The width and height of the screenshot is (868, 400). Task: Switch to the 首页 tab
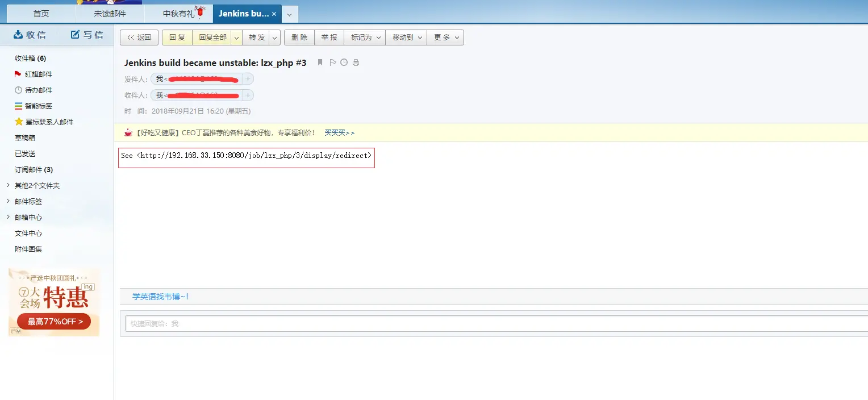click(x=41, y=14)
